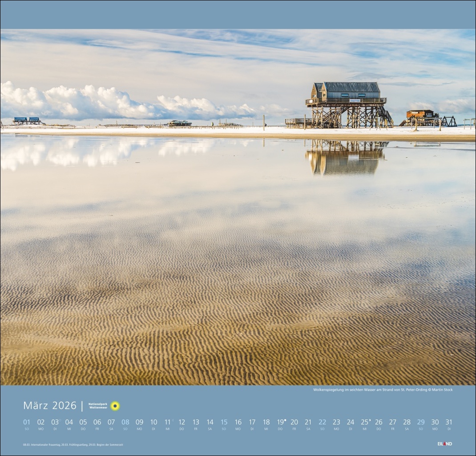476x456 pixels.
Task: Click the staircase of the large stilt house
Action: pyautogui.click(x=386, y=116)
